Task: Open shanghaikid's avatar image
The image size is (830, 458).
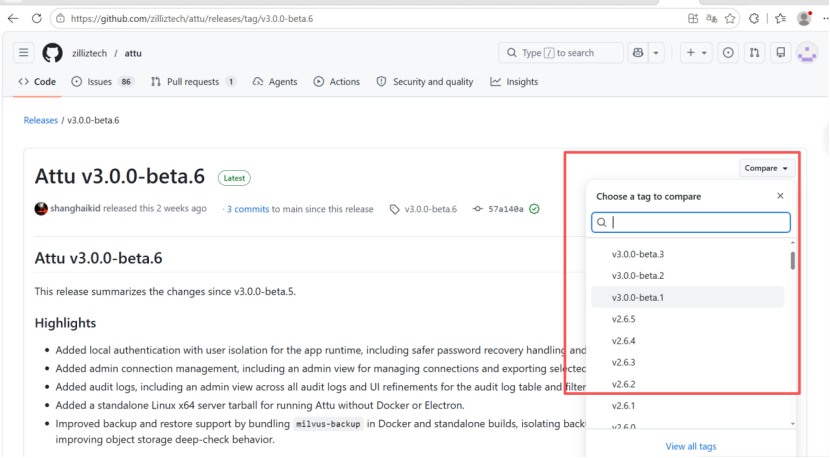Action: 41,209
